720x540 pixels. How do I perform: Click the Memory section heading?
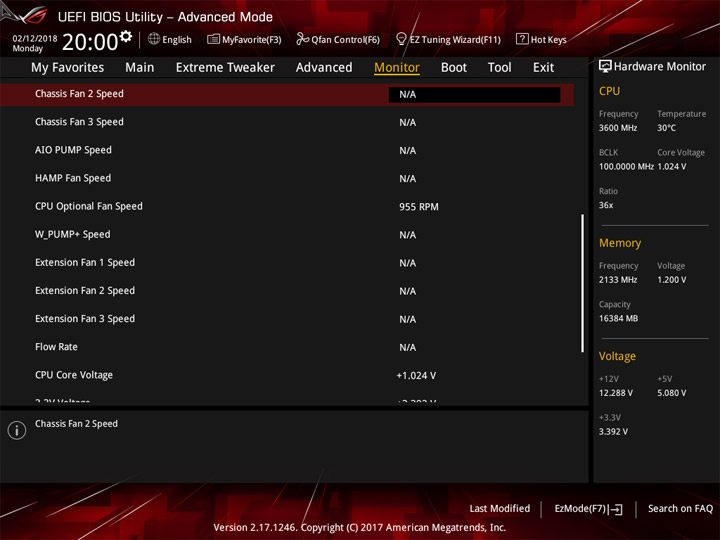tap(620, 243)
